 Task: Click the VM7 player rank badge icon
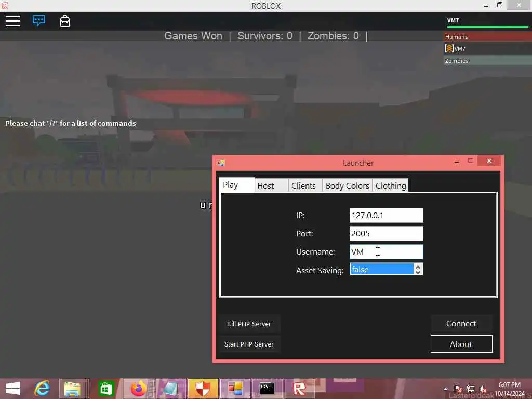449,48
